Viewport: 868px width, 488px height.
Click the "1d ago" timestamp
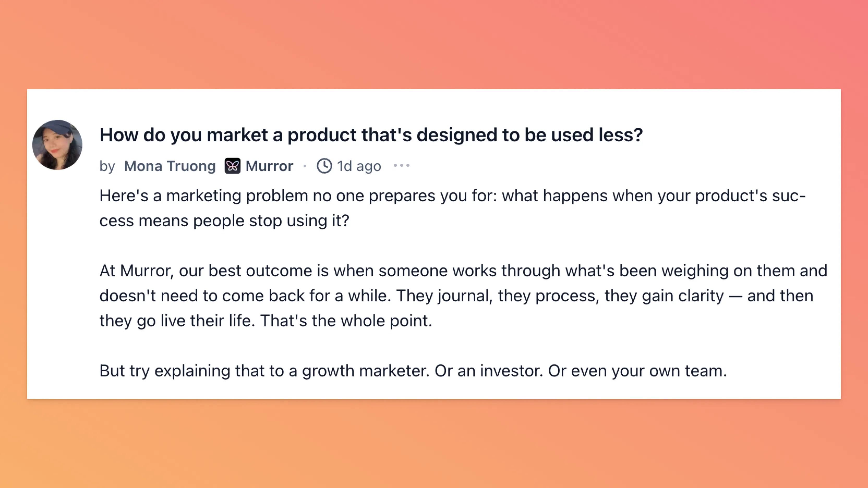[x=359, y=166]
